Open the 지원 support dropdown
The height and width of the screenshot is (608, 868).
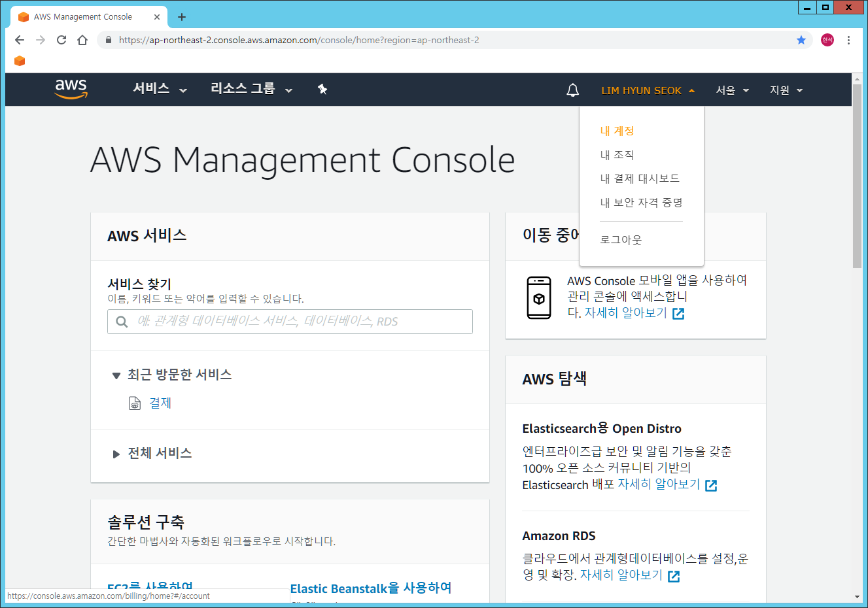786,90
